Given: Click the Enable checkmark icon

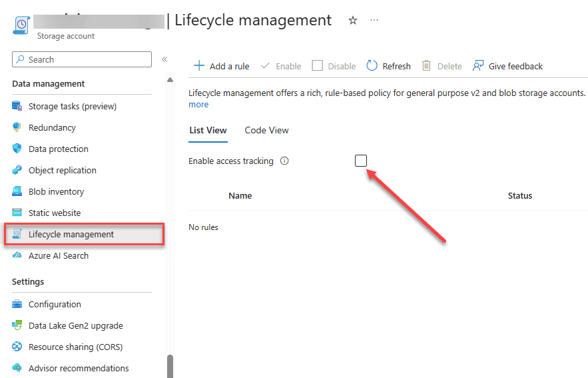Looking at the screenshot, I should click(x=265, y=66).
